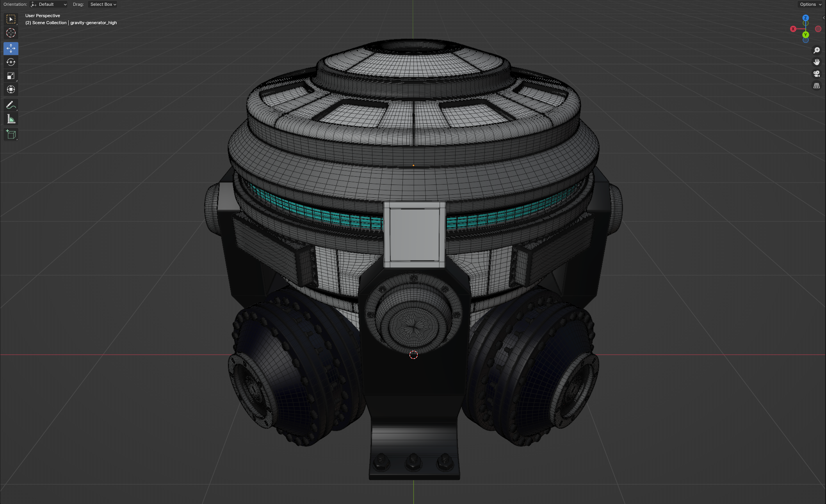Screen dimensions: 826x504
Task: Select the Select Box tool
Action: click(x=11, y=19)
